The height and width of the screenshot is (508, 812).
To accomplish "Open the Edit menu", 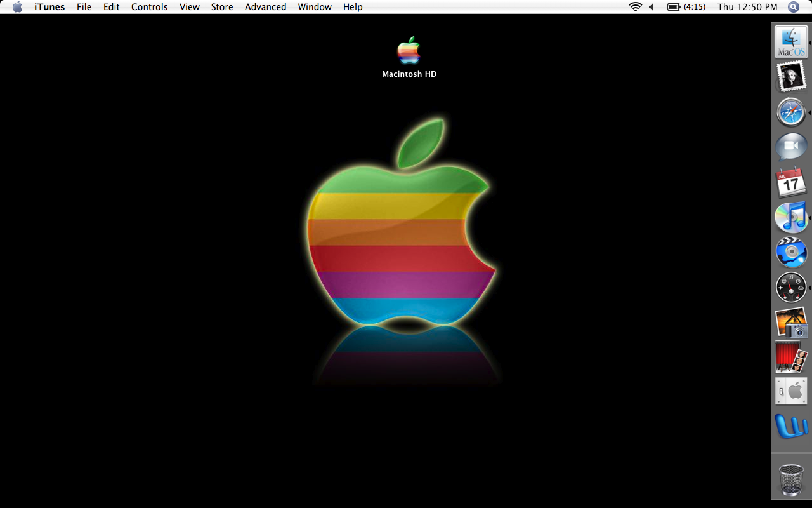I will [112, 7].
